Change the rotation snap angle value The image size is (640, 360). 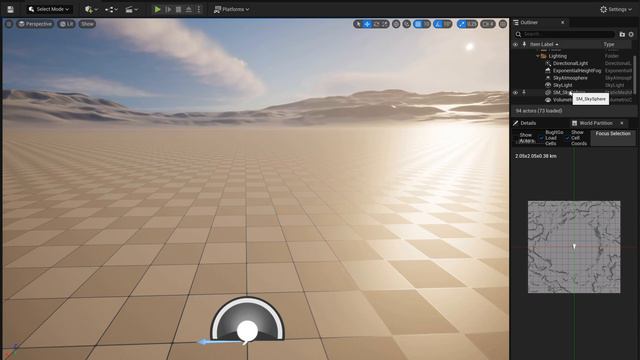[x=448, y=24]
